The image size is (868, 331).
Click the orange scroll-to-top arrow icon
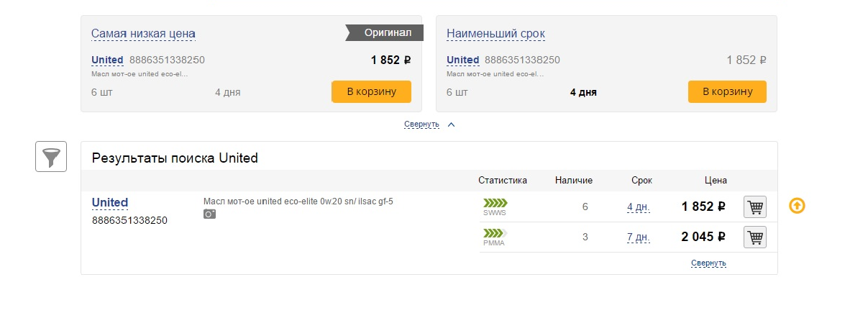coord(797,206)
